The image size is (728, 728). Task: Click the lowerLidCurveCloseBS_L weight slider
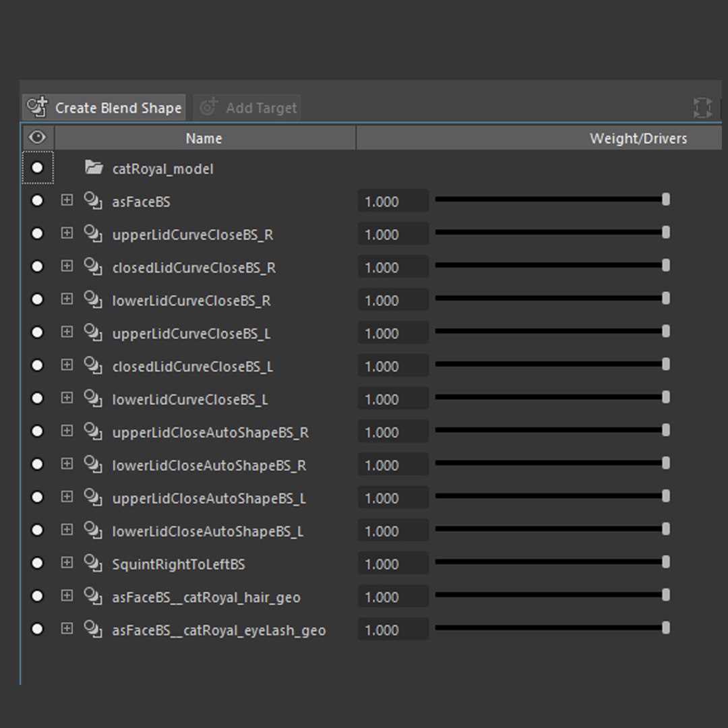tap(552, 398)
